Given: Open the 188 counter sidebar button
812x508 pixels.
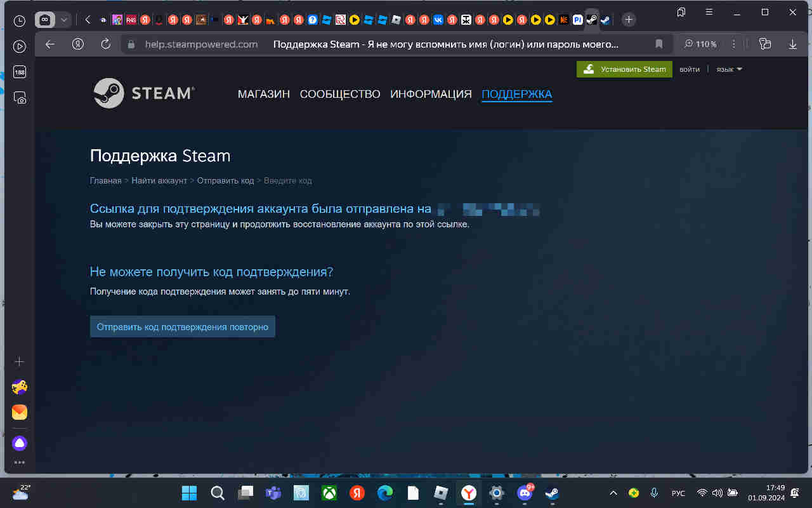Looking at the screenshot, I should (20, 72).
